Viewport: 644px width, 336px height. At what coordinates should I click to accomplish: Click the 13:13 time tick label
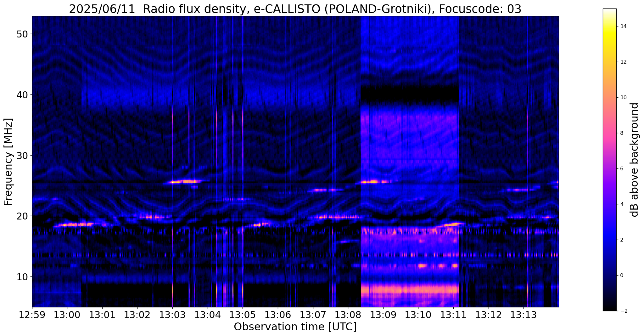tap(524, 315)
